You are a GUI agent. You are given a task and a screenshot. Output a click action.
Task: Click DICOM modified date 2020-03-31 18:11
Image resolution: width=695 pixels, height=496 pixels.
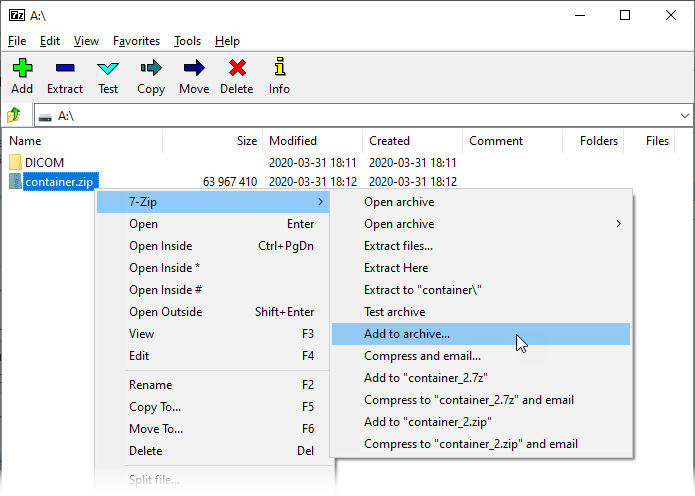pos(313,163)
